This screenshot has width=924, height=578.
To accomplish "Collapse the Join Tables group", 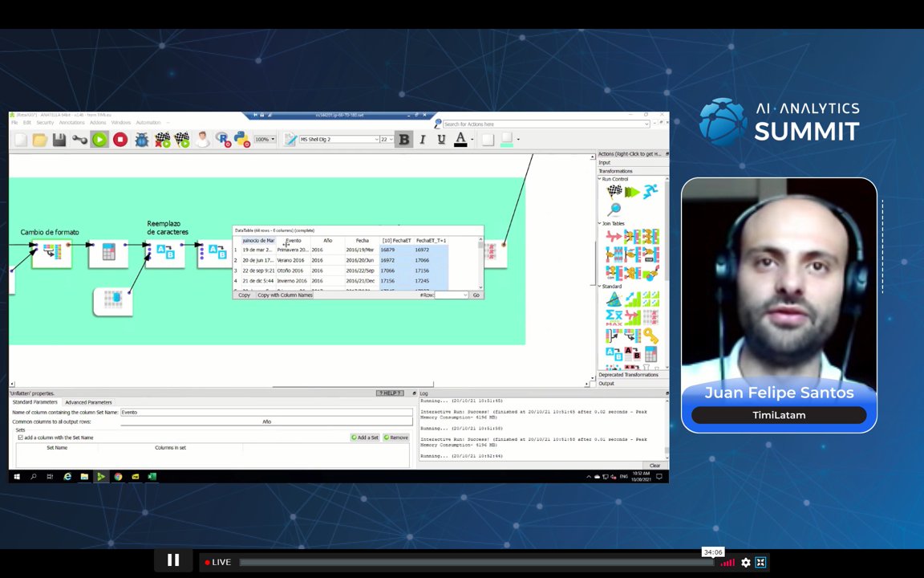I will (x=600, y=223).
